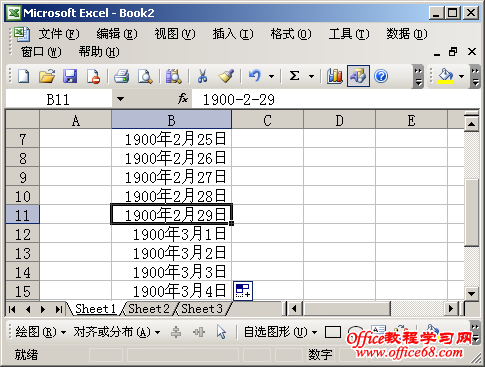Open the 自选图形(U) AutoShapes menu

click(280, 332)
